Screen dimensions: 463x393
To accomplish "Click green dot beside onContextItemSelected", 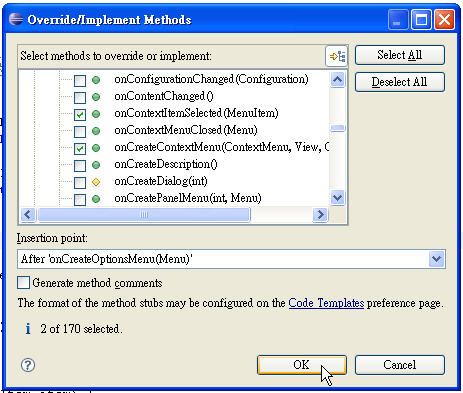I will [x=96, y=114].
